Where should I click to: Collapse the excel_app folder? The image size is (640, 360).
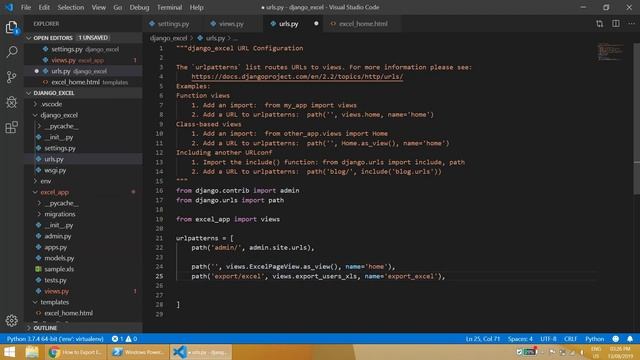(83, 192)
